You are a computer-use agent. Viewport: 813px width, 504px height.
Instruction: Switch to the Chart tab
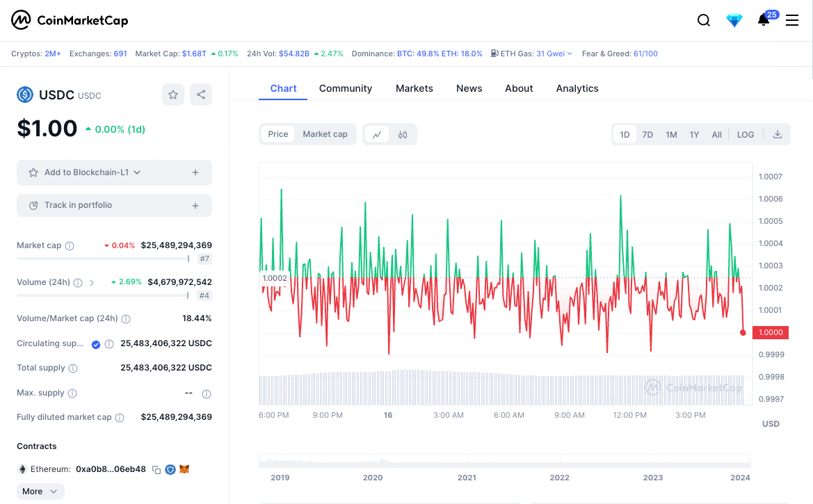(283, 88)
